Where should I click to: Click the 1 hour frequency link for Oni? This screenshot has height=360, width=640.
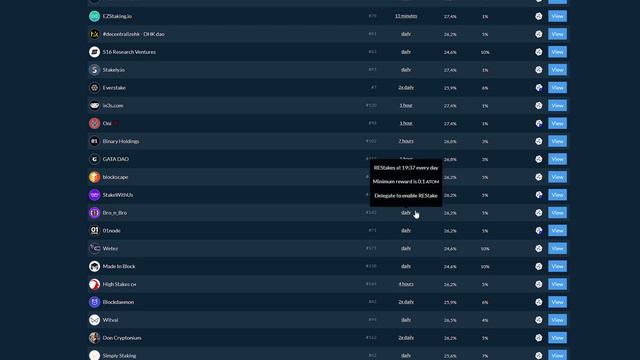(x=406, y=123)
